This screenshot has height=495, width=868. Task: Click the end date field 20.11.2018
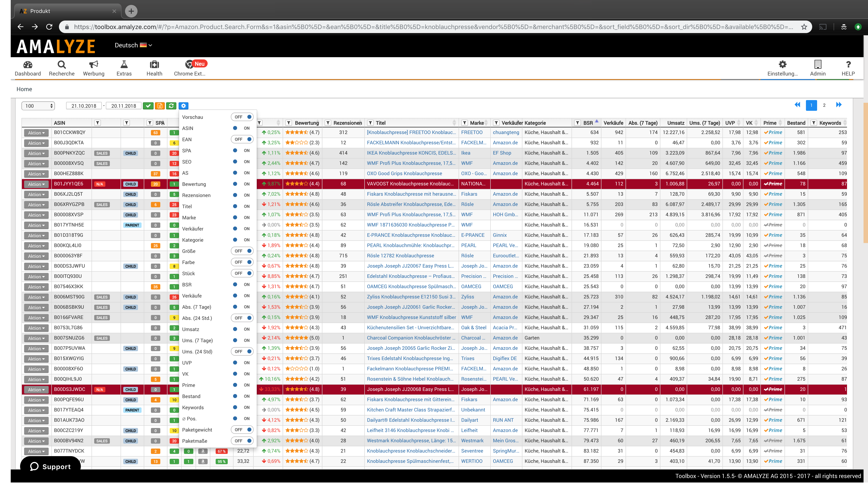pos(123,106)
